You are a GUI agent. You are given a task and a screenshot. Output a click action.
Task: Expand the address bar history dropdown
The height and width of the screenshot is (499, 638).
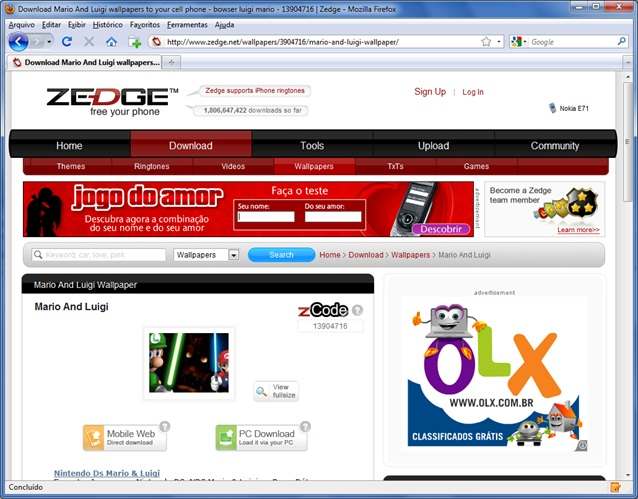pos(499,42)
